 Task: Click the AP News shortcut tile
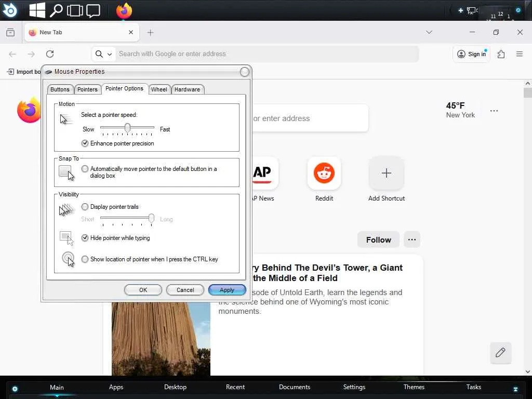click(x=265, y=173)
